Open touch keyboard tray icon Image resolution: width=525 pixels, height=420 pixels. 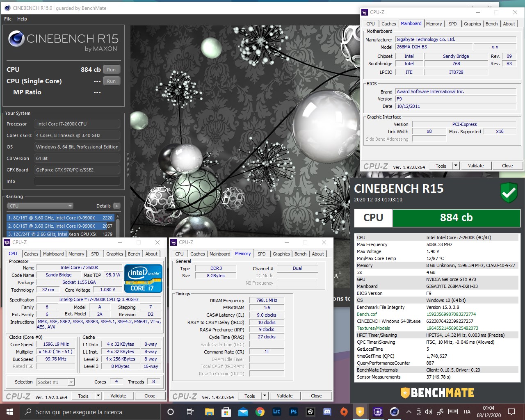coord(453,412)
